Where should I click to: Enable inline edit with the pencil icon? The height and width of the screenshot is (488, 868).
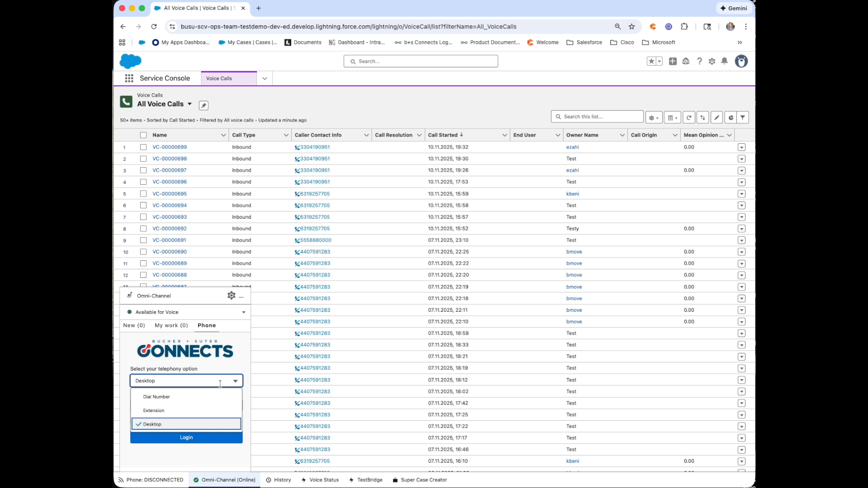pyautogui.click(x=717, y=117)
